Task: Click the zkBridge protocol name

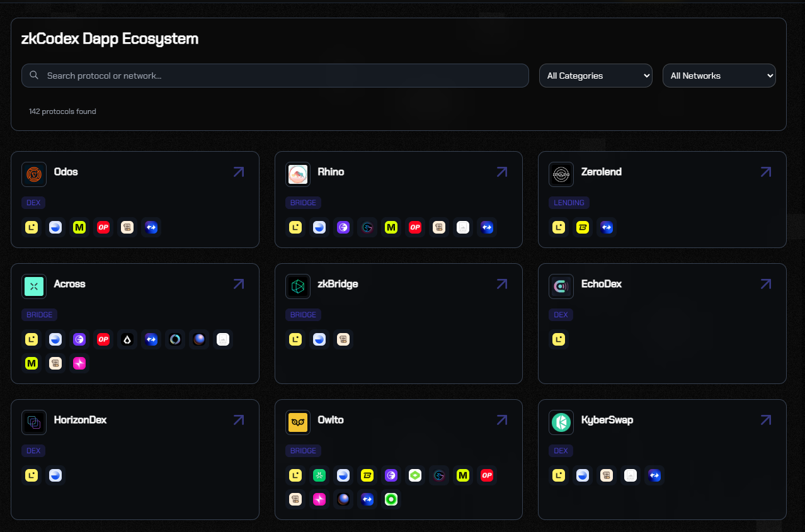Action: click(x=338, y=284)
